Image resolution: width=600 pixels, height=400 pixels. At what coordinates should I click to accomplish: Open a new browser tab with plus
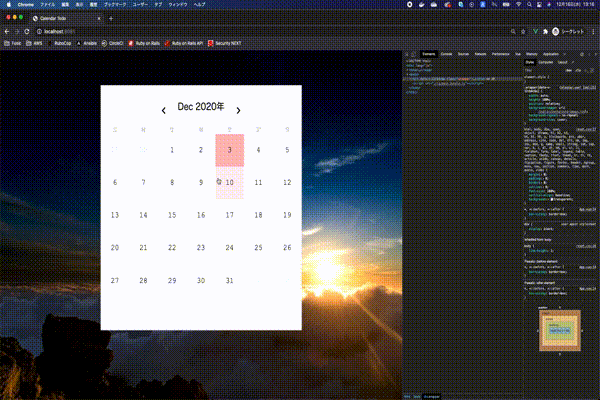click(x=111, y=18)
